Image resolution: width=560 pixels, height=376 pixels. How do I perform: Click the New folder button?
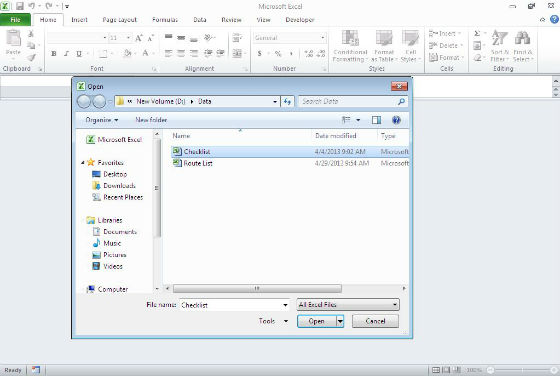point(151,120)
